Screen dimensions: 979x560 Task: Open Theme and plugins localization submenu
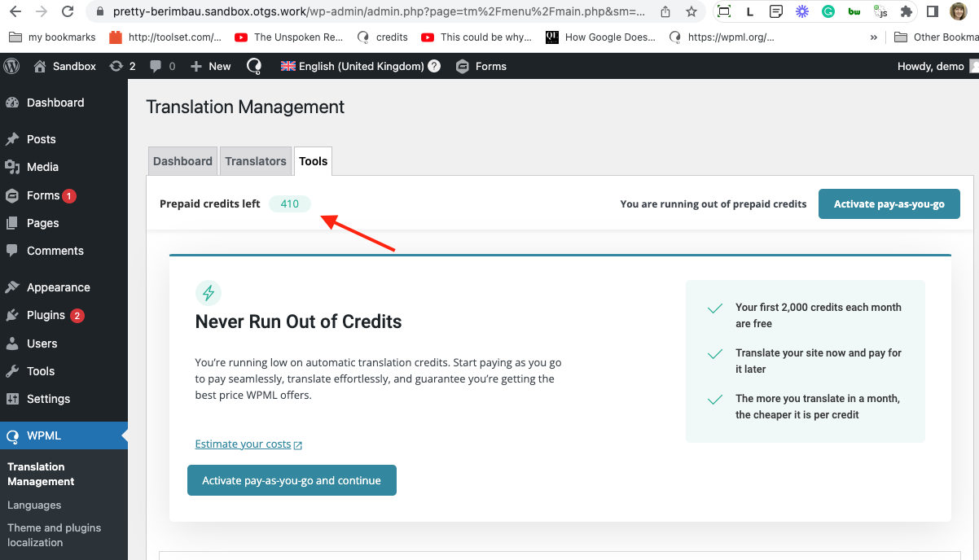(55, 535)
